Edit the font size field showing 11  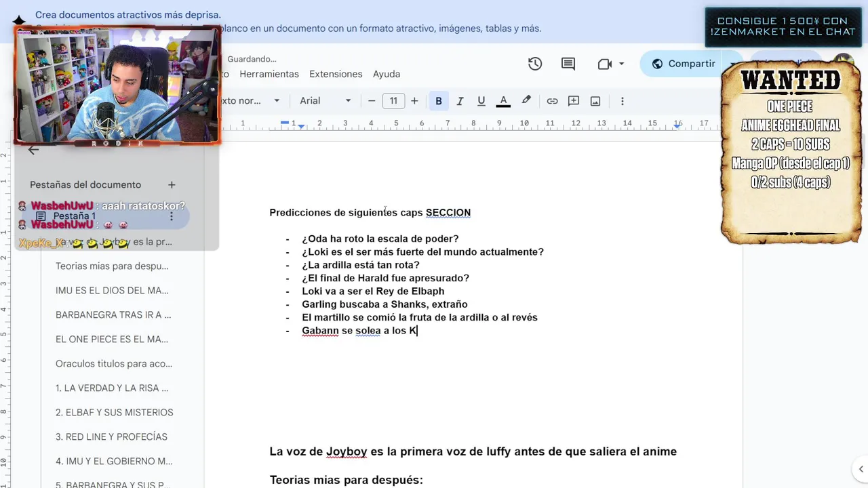click(x=393, y=101)
